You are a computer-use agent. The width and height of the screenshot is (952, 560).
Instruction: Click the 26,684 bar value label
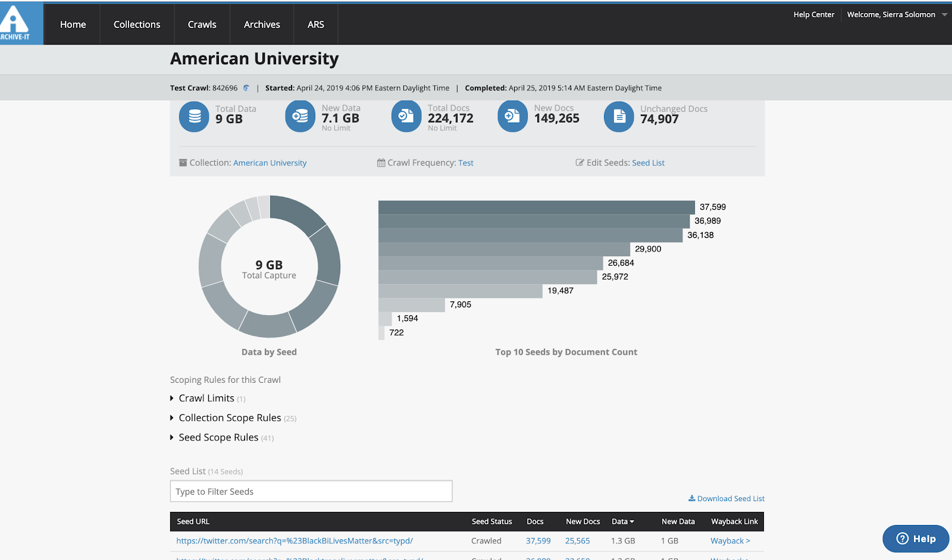point(621,263)
